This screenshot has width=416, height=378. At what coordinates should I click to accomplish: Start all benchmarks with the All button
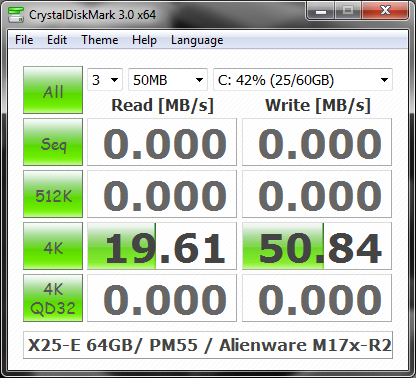coord(53,90)
